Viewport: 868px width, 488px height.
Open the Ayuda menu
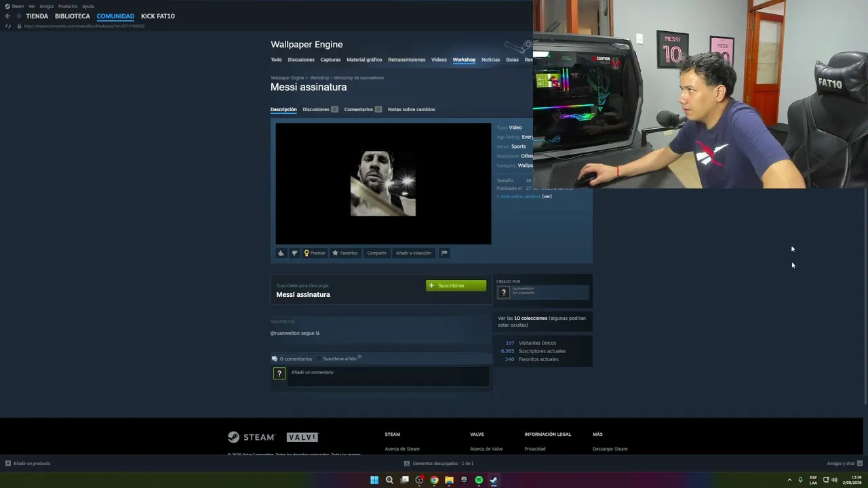tap(88, 6)
